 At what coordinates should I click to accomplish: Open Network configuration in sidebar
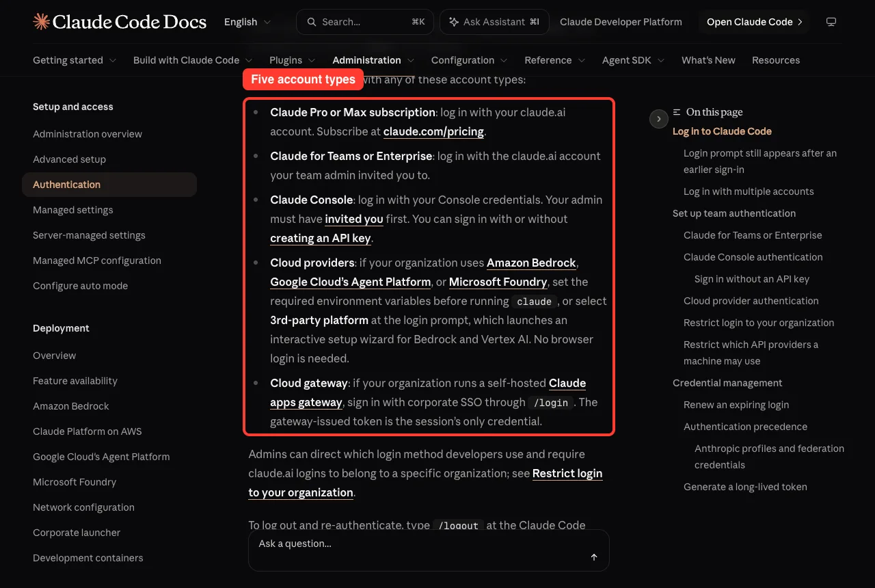click(83, 507)
